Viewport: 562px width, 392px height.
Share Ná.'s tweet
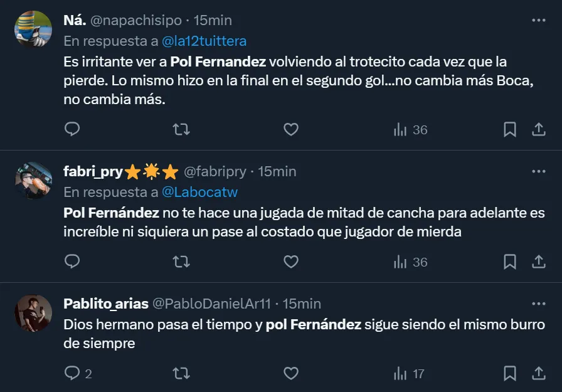click(538, 130)
